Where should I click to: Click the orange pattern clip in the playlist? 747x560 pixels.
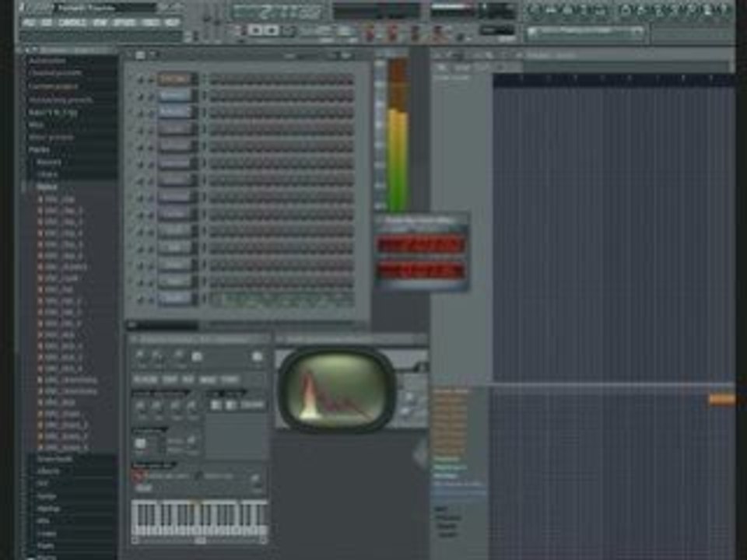(722, 399)
